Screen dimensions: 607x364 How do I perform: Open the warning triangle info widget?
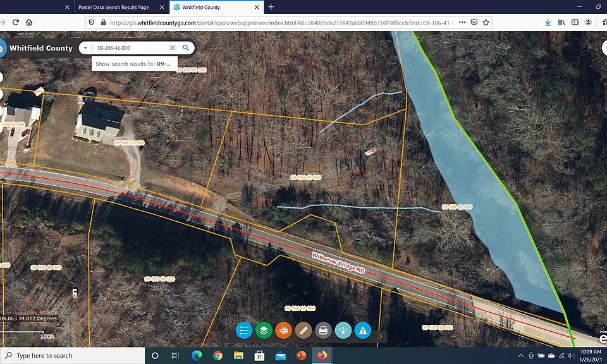pos(362,330)
